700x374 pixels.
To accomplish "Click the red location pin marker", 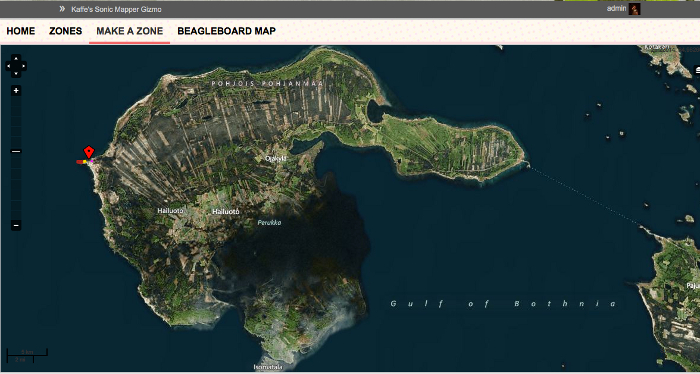I will [x=89, y=152].
